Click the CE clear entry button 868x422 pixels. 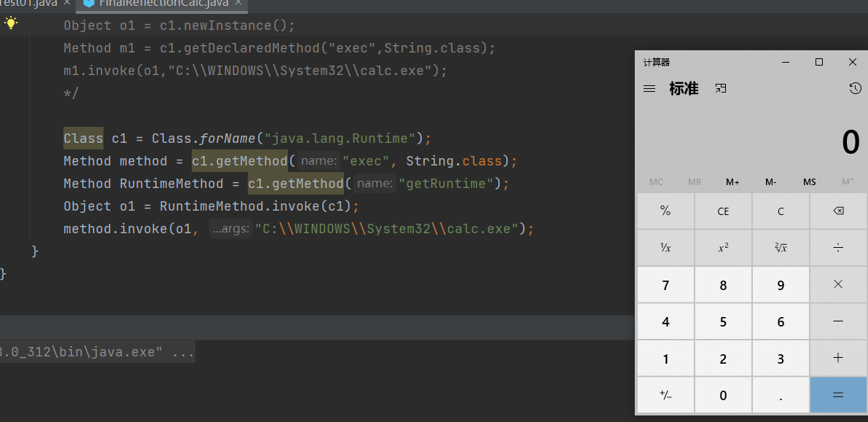point(723,211)
